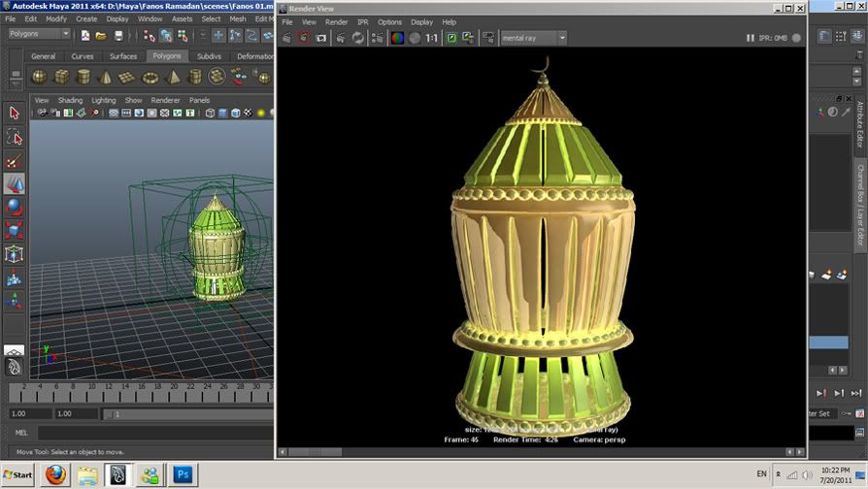Open the viewport Shading menu
The width and height of the screenshot is (868, 489).
click(x=70, y=100)
